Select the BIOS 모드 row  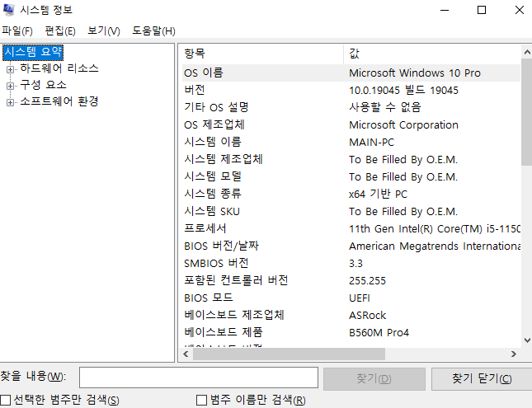351,298
